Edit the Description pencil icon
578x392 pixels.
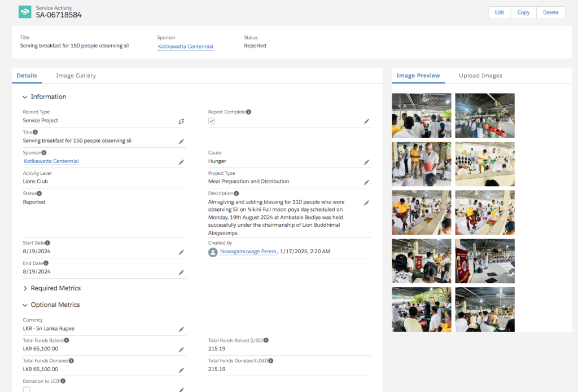[x=366, y=203]
